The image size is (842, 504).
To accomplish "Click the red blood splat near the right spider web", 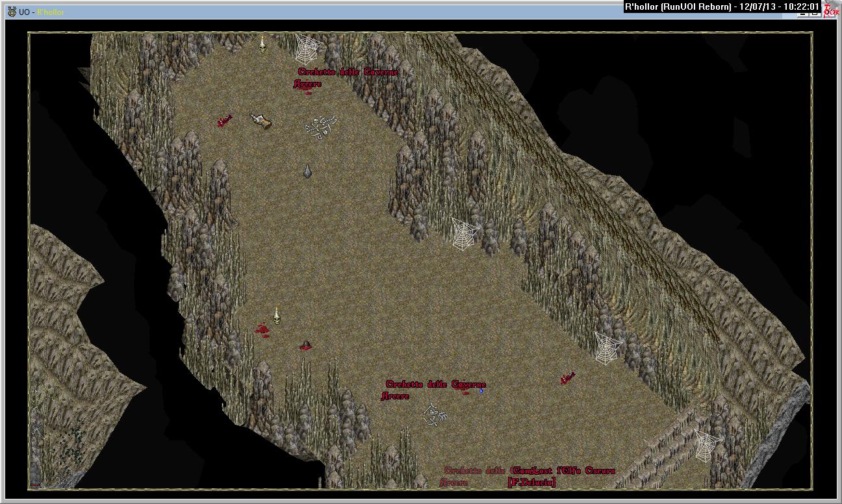I will (x=568, y=378).
